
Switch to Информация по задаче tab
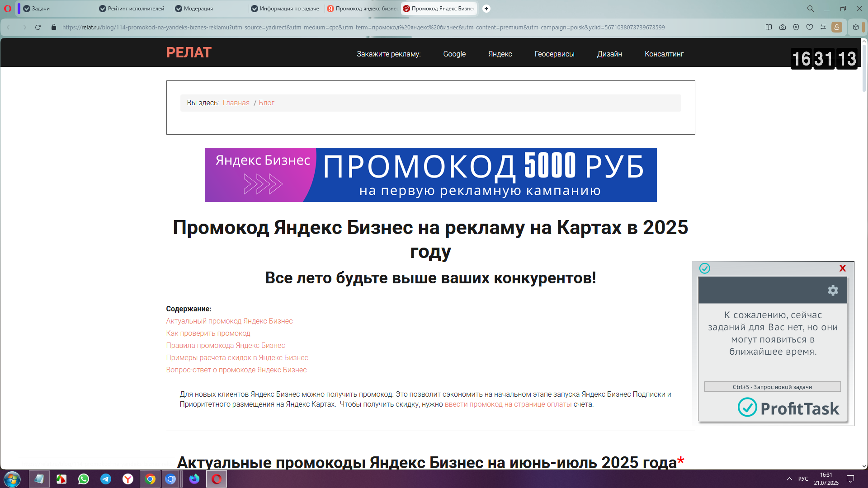pyautogui.click(x=287, y=9)
